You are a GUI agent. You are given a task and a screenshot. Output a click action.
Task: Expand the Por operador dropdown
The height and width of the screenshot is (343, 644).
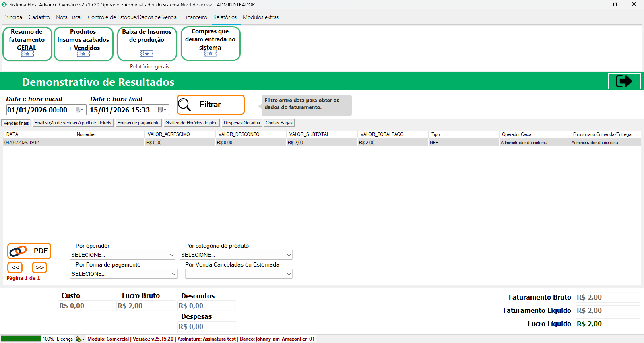click(x=171, y=255)
